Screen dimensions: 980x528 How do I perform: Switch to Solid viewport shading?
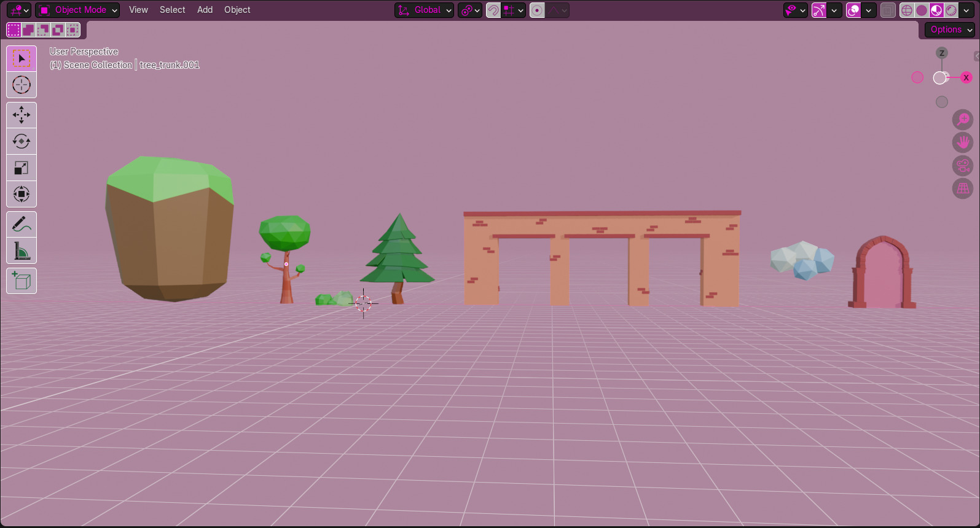[x=922, y=10]
